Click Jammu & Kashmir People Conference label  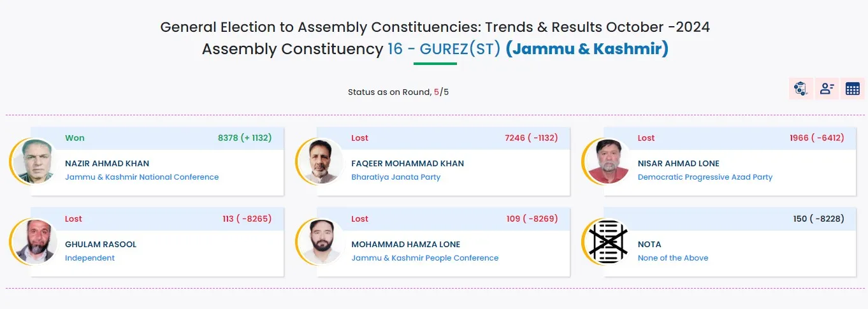click(424, 258)
